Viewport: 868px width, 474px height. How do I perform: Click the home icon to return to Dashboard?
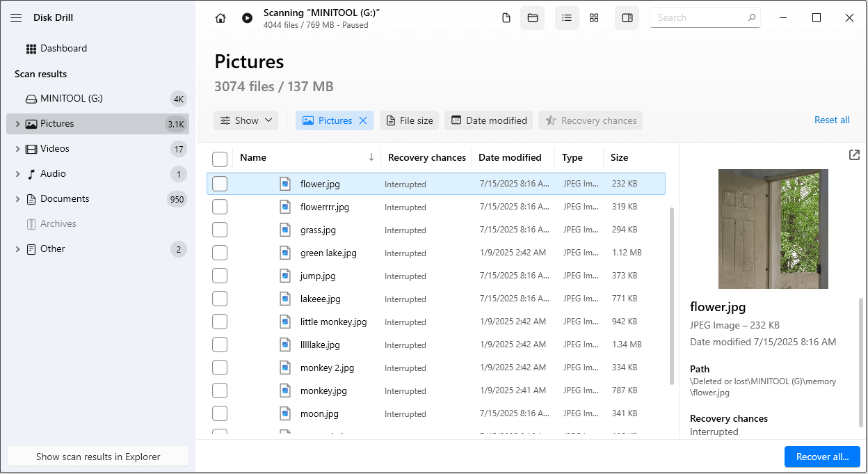(220, 17)
